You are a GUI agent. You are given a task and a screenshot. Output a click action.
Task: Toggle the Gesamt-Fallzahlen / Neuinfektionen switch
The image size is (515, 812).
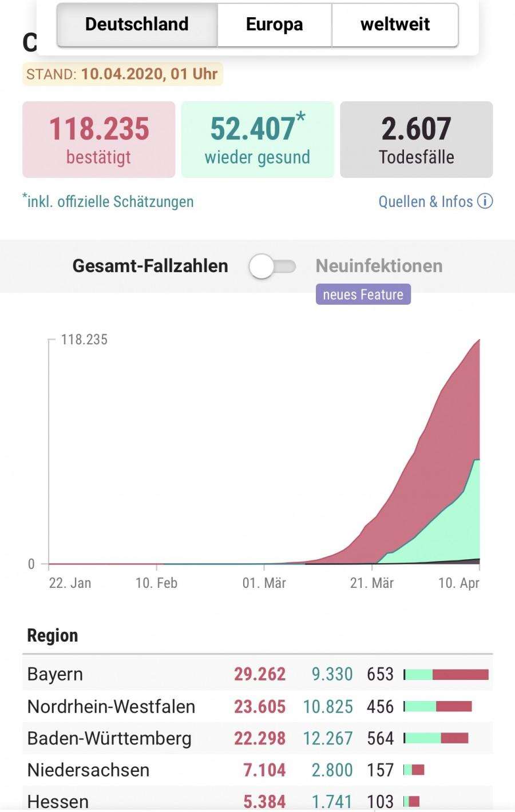(272, 266)
